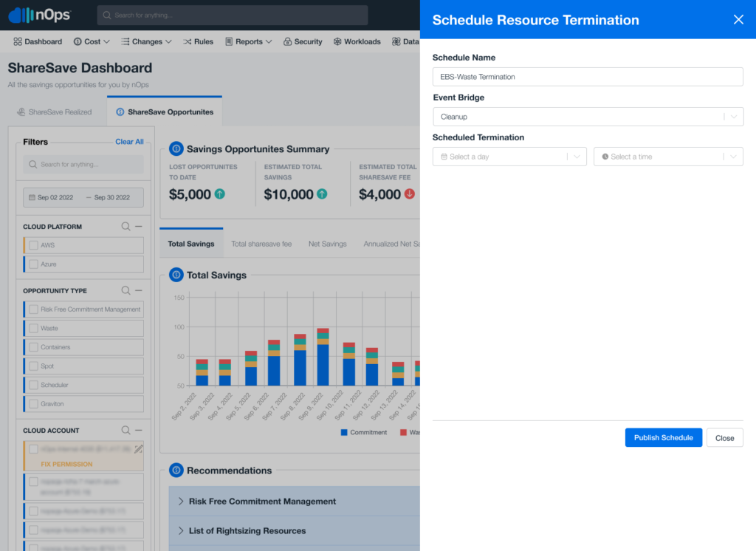Click the Filters search field

pos(83,165)
